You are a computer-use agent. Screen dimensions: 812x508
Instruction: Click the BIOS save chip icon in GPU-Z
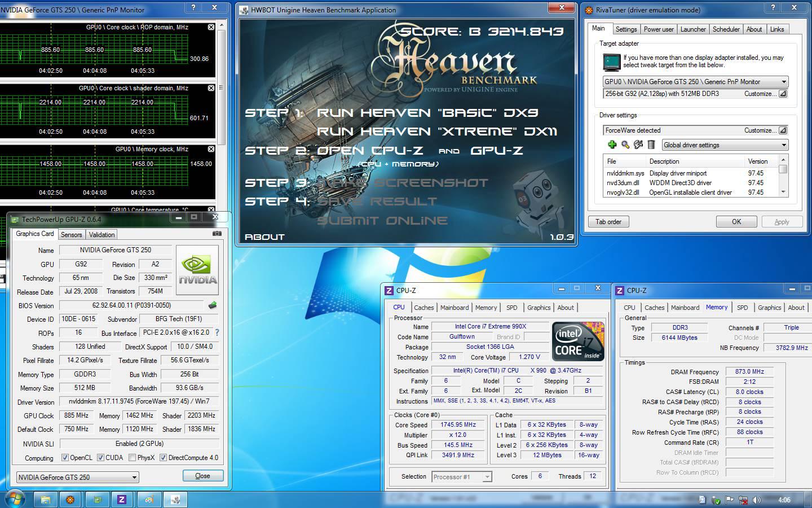pyautogui.click(x=212, y=305)
